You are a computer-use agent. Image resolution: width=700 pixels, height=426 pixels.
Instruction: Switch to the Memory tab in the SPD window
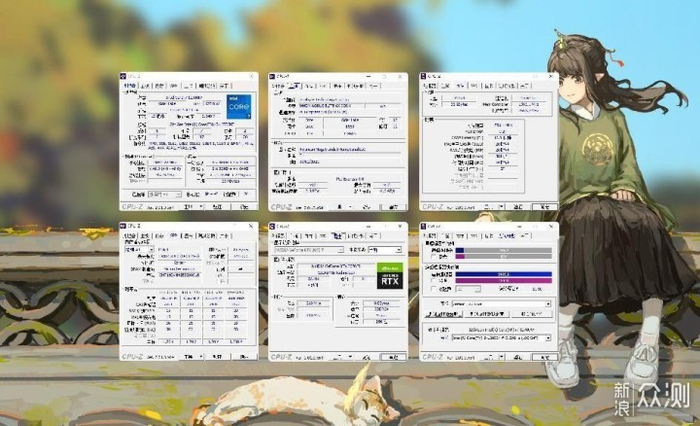coord(159,236)
